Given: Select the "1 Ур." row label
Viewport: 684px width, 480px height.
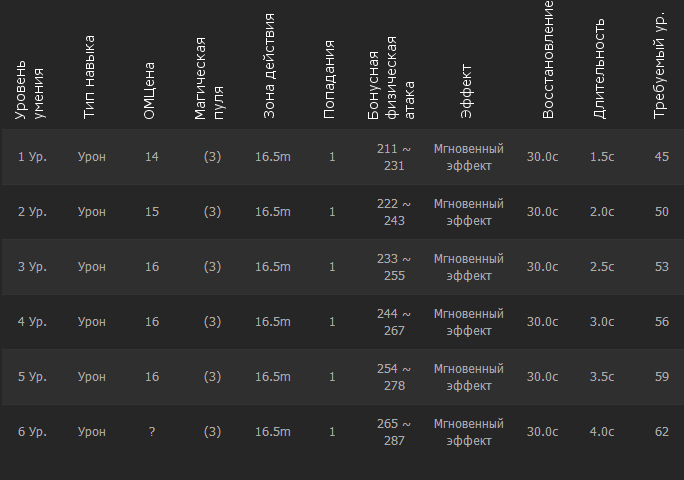Looking at the screenshot, I should [x=33, y=157].
